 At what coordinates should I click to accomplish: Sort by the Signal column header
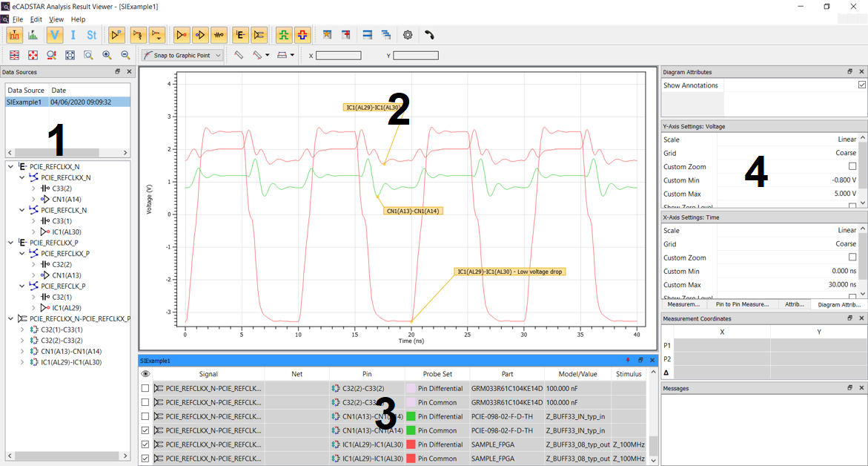[208, 374]
